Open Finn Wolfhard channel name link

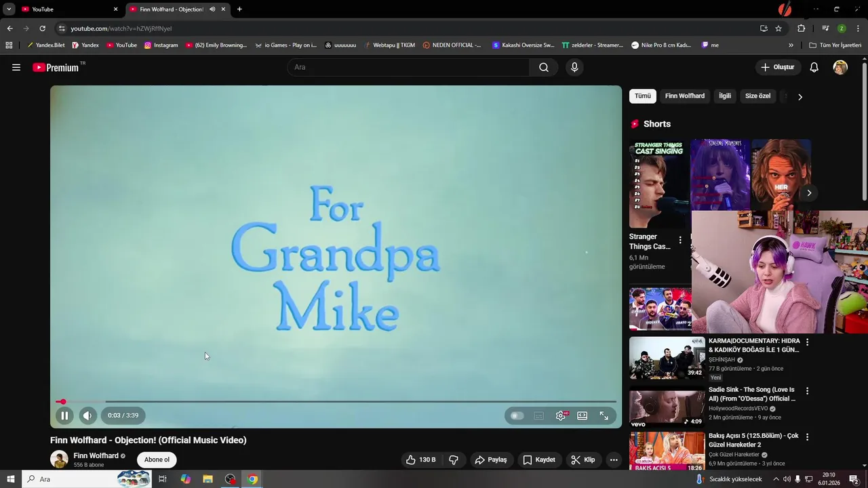(96, 455)
